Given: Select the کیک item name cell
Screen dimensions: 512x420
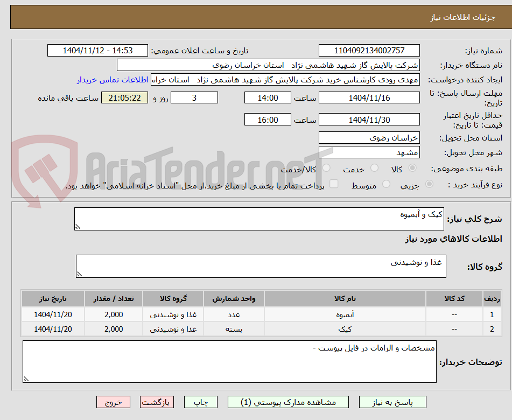Looking at the screenshot, I should pos(345,329).
